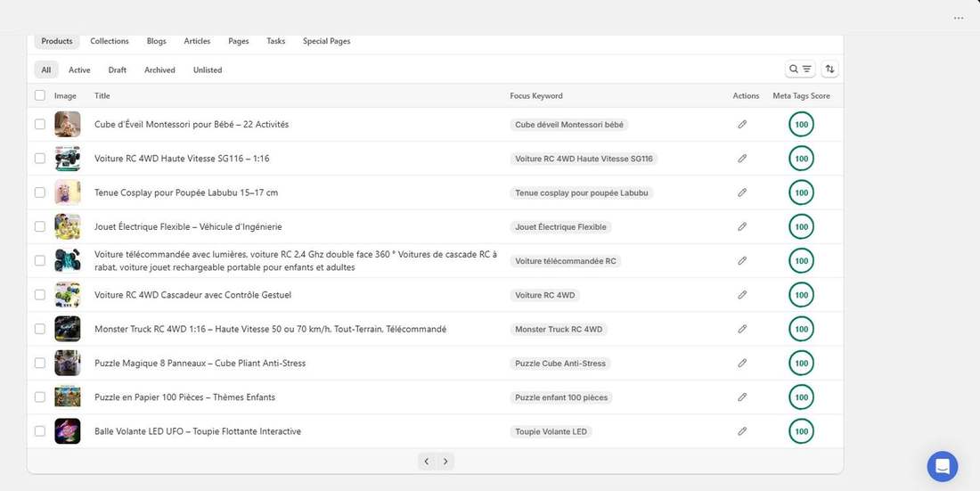Click the Title column header

tap(102, 95)
